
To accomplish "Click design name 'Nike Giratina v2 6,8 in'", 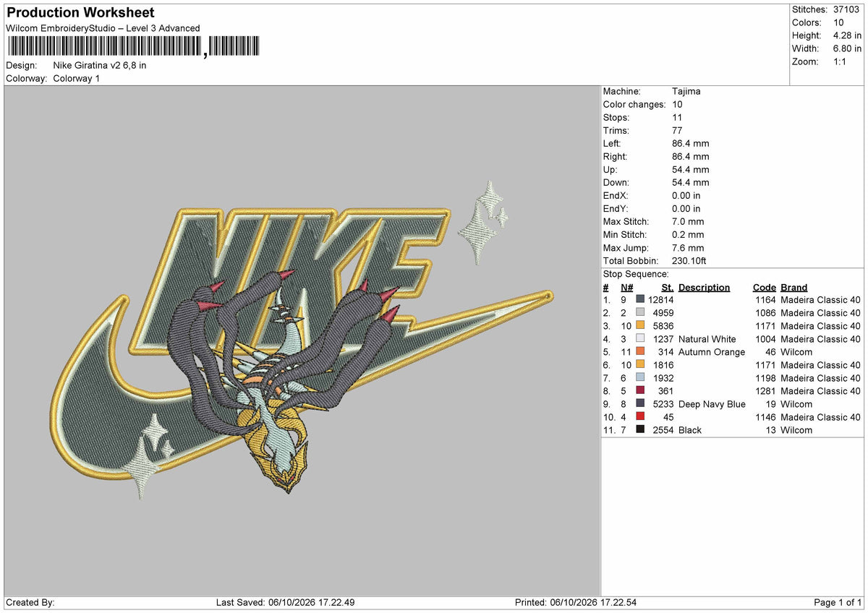I will pyautogui.click(x=100, y=65).
